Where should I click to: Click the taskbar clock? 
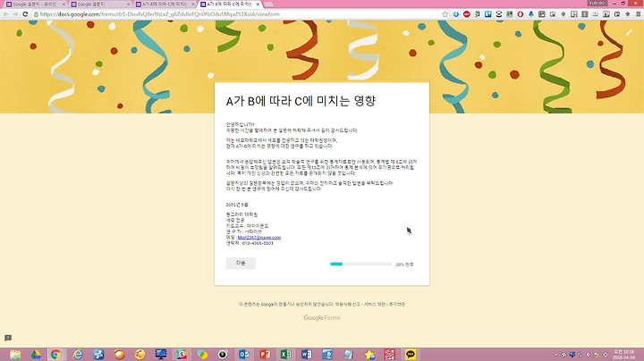click(x=623, y=355)
